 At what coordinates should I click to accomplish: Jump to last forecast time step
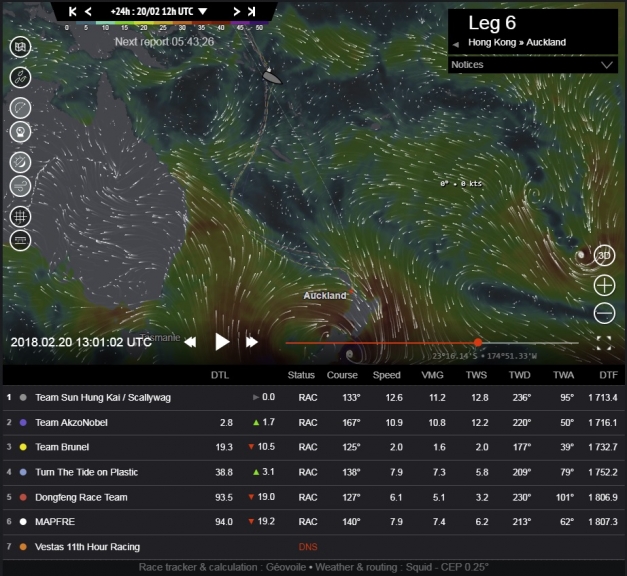252,12
